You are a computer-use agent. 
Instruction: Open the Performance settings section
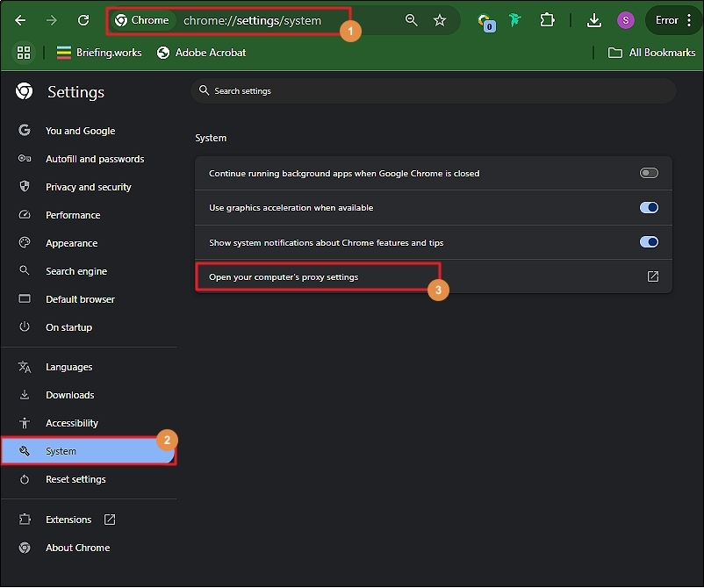[x=73, y=215]
